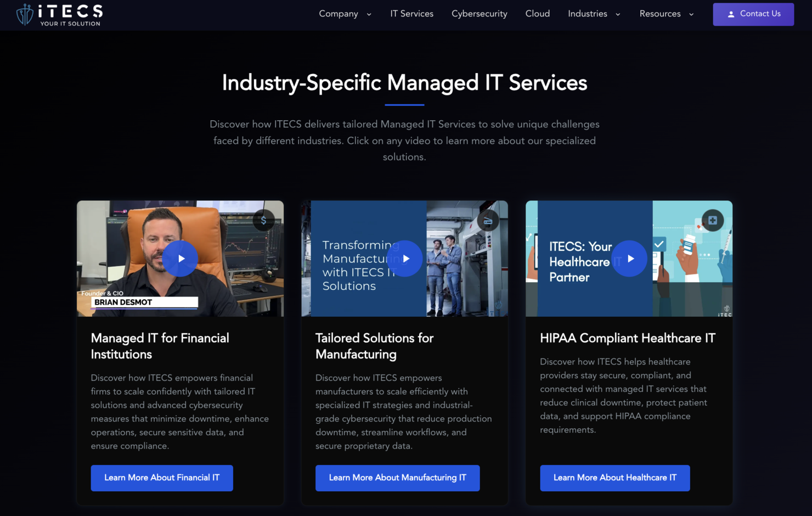Open the Resources menu
This screenshot has height=516, width=812.
(x=660, y=14)
